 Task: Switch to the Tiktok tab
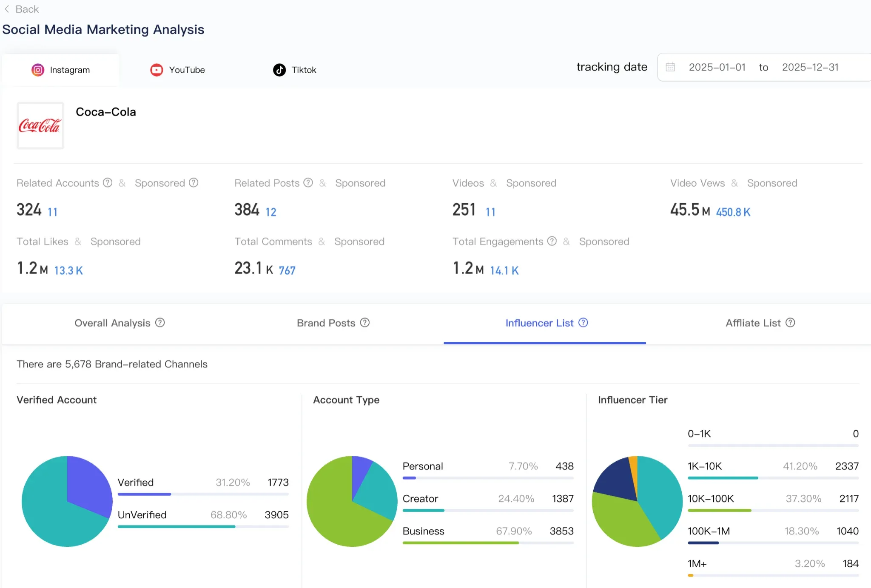(295, 70)
